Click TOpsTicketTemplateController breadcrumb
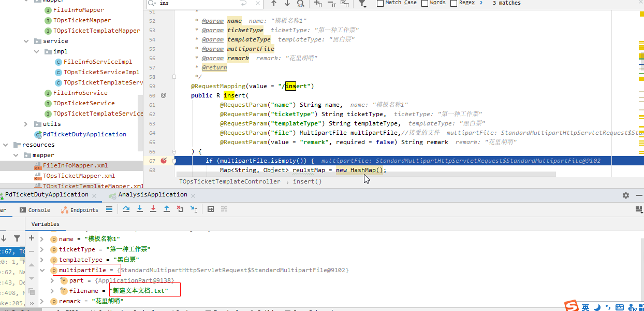This screenshot has width=644, height=311. (x=230, y=181)
